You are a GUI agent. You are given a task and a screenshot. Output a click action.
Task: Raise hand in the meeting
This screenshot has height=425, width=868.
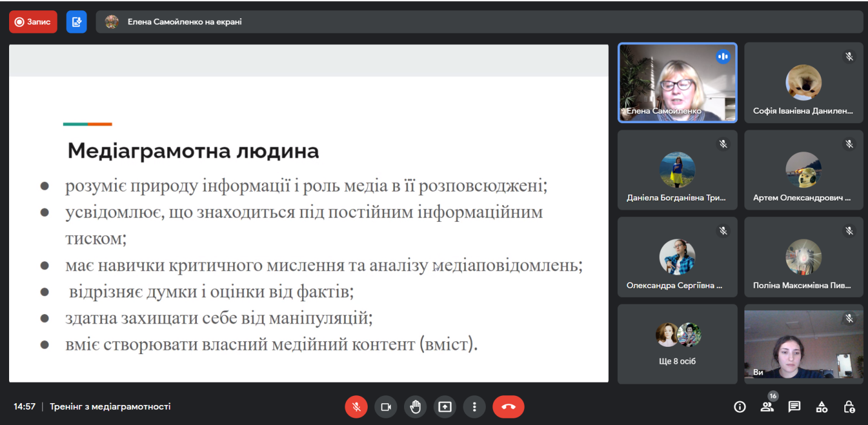point(415,407)
